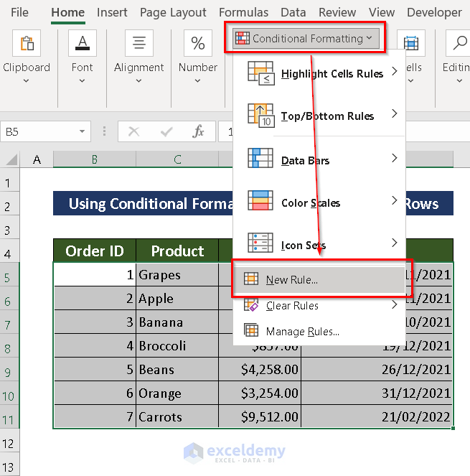
Task: Switch to the Review tab
Action: (337, 12)
